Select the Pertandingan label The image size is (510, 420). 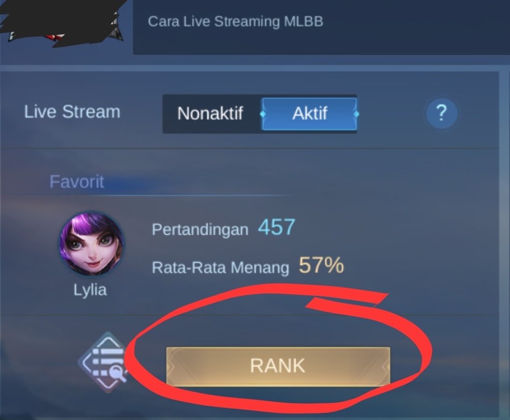point(200,229)
